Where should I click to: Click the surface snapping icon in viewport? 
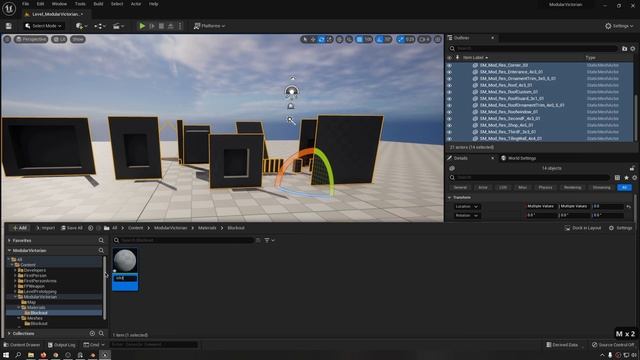(349, 39)
